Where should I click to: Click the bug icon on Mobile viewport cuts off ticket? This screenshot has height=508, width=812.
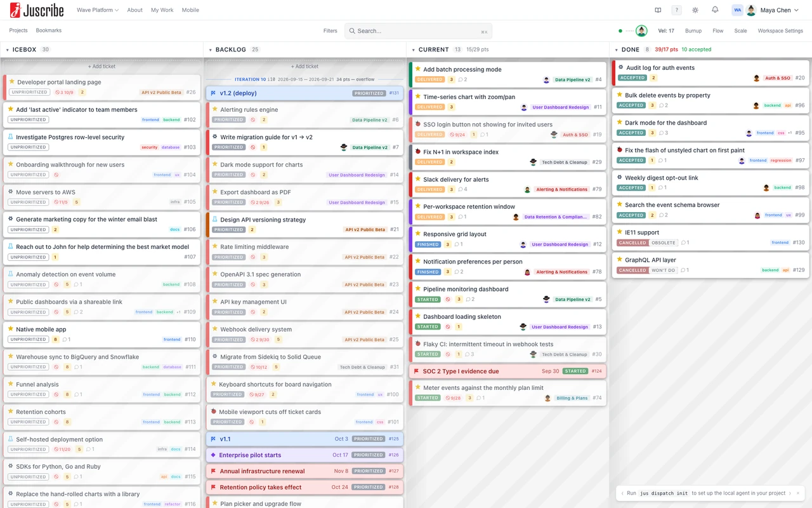click(x=214, y=411)
